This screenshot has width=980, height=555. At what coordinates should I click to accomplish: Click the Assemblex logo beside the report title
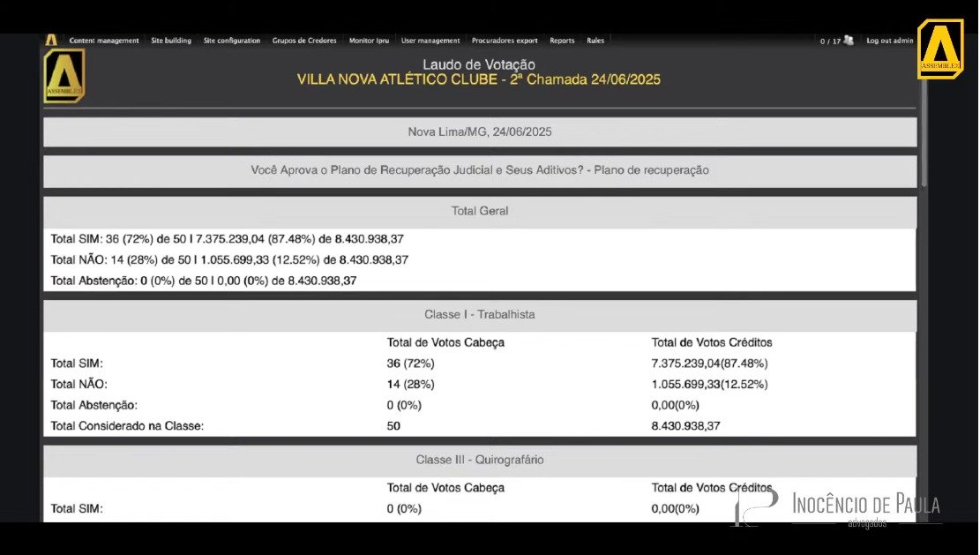pyautogui.click(x=64, y=76)
